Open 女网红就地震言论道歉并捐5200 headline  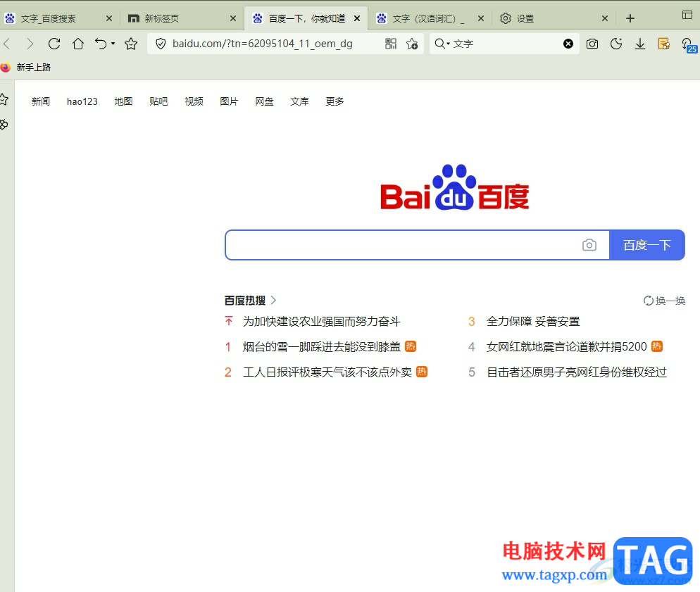[x=566, y=346]
